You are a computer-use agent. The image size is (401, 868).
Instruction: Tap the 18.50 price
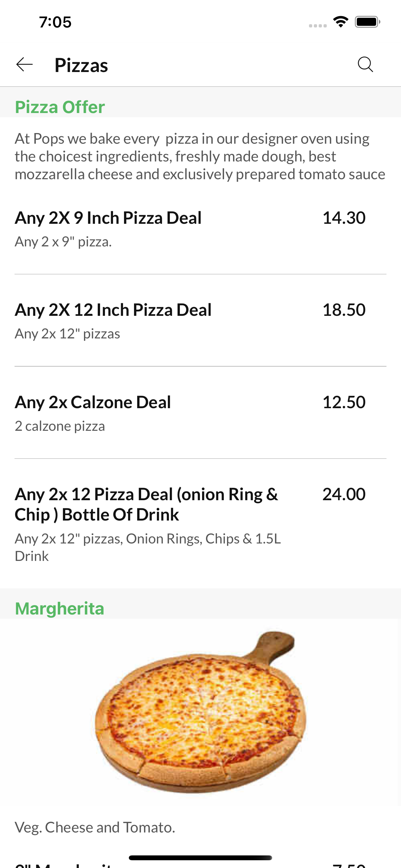tap(344, 310)
